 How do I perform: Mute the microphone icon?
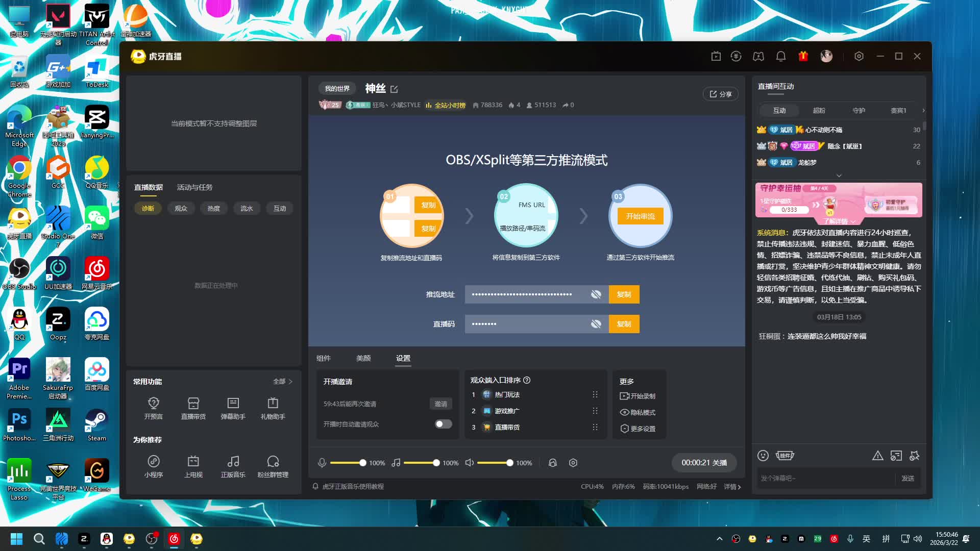pyautogui.click(x=322, y=463)
